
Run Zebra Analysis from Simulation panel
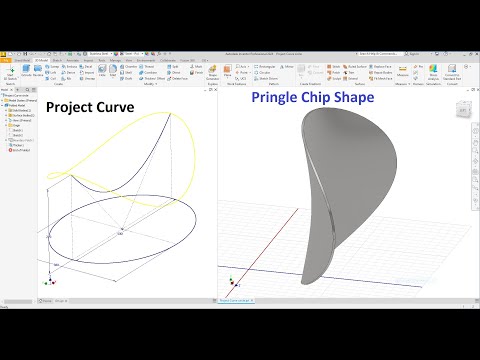click(x=433, y=72)
